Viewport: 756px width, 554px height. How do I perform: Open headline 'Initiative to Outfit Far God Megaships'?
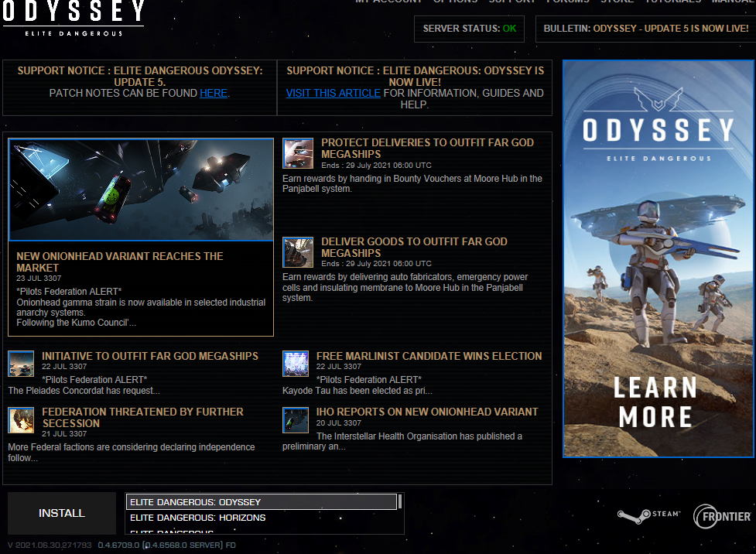pyautogui.click(x=150, y=356)
